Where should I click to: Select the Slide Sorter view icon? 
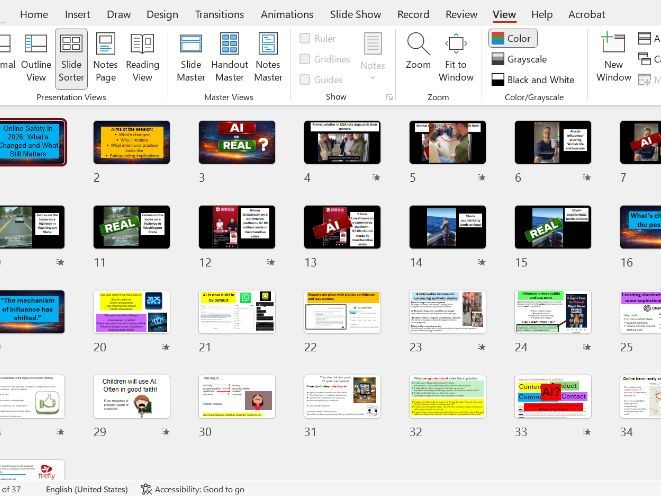pos(71,56)
